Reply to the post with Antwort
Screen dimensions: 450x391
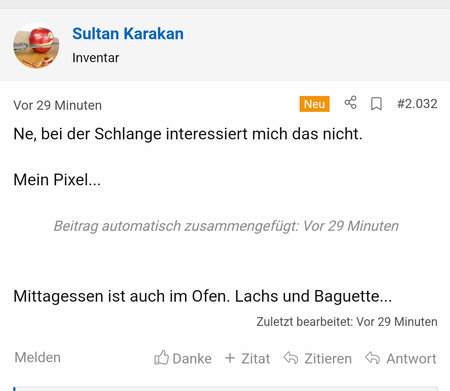pos(411,359)
